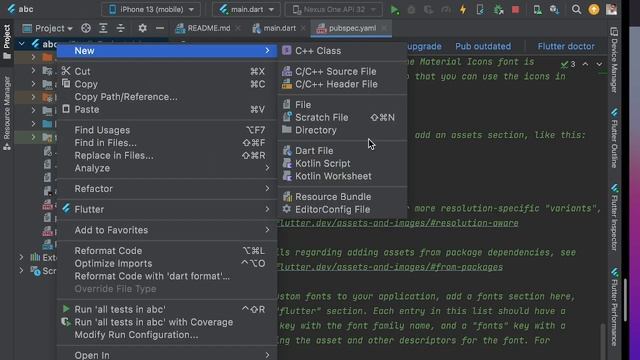Jump to next highlighted problem arrow
The width and height of the screenshot is (640, 360).
(x=599, y=64)
